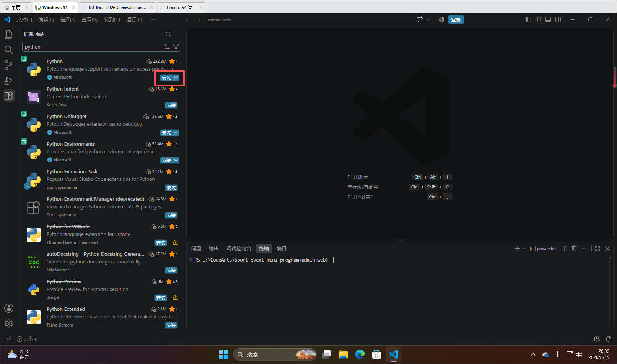Screen dimensions: 617x364
Task: Install the Python Extended extension
Action: pos(171,325)
